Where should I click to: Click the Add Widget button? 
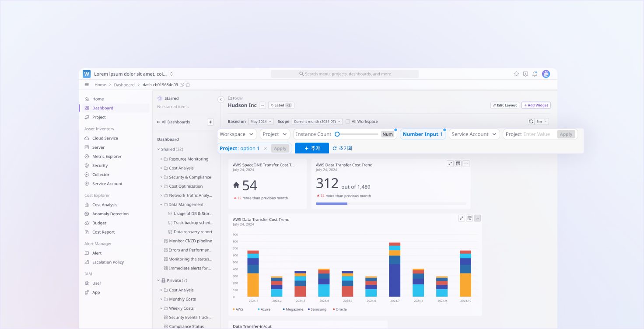click(x=536, y=105)
